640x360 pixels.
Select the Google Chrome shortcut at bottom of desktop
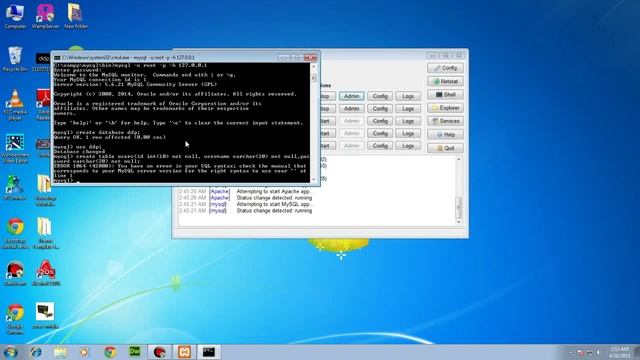coord(15,319)
